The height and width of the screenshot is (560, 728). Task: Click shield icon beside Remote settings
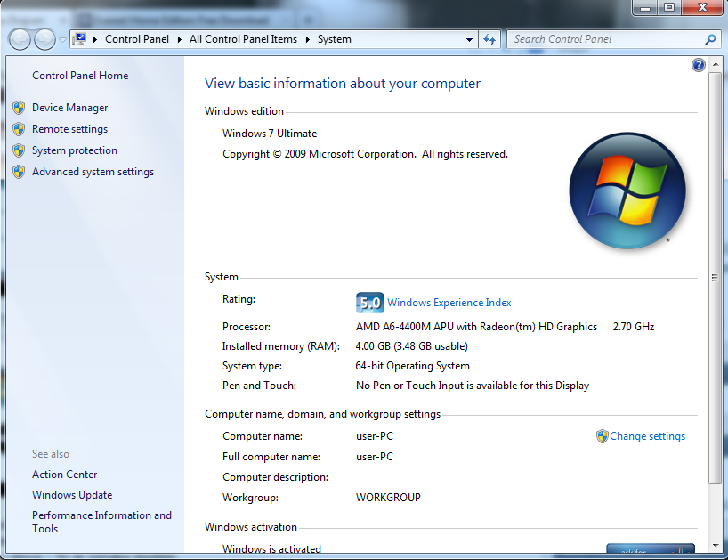pos(19,129)
